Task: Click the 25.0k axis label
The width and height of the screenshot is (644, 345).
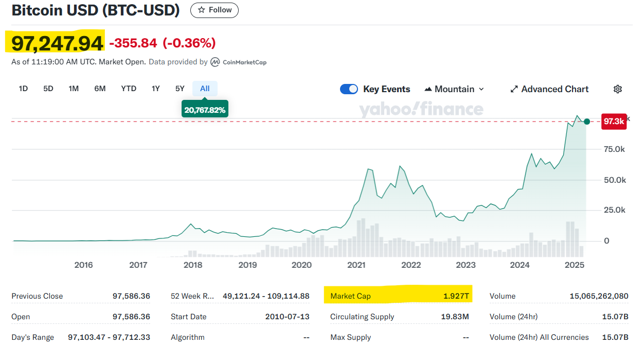Action: (615, 210)
